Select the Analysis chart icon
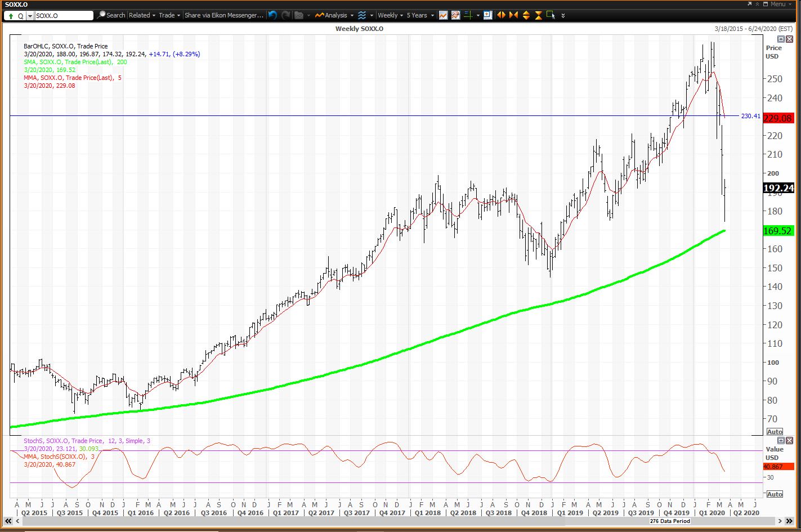Image resolution: width=801 pixels, height=532 pixels. tap(319, 15)
